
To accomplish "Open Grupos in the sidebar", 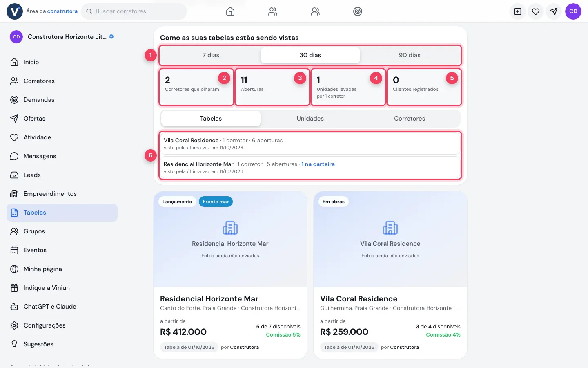I will 62,231.
